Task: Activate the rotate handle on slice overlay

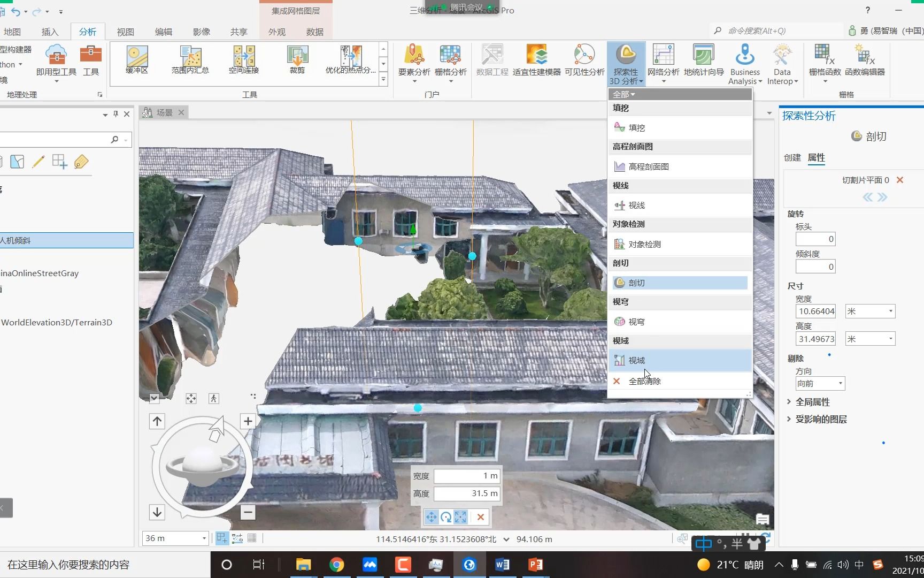Action: click(446, 517)
